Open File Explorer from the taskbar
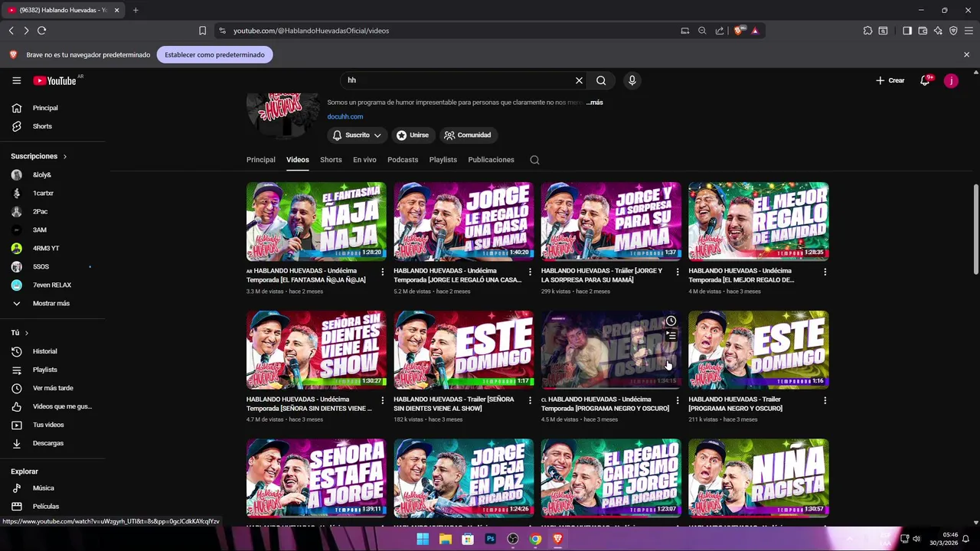The image size is (980, 551). pos(446,539)
